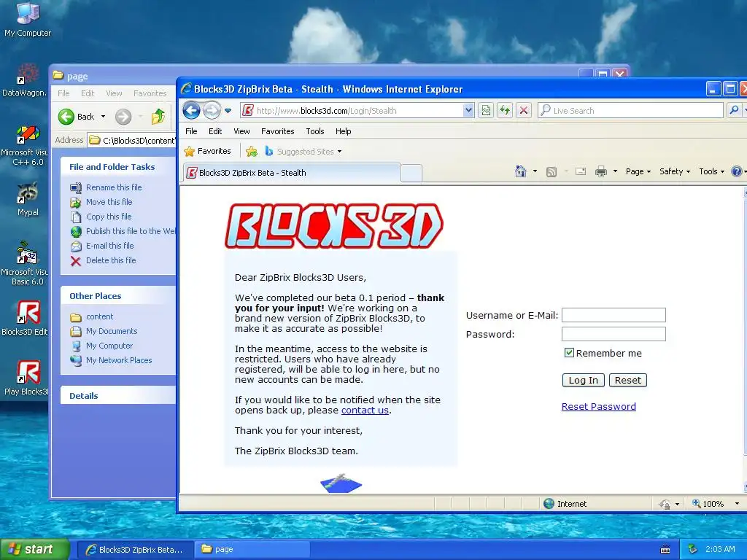Open the content folder in Other Places
The width and height of the screenshot is (747, 560).
coord(99,316)
